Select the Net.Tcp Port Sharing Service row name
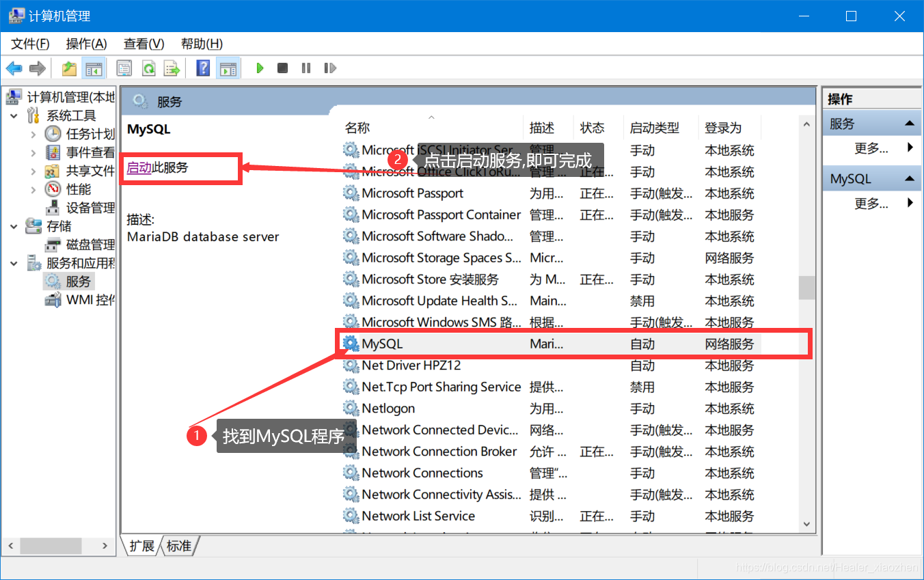 coord(441,387)
